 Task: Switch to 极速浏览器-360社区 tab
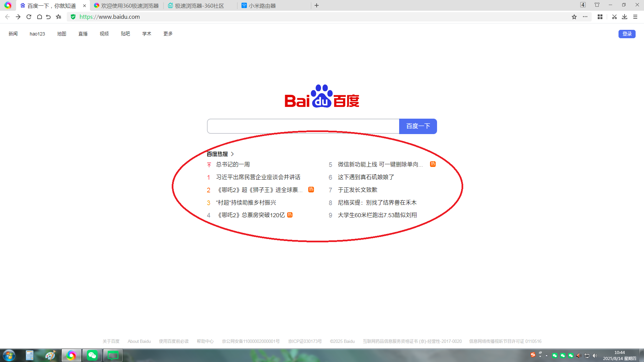[200, 6]
